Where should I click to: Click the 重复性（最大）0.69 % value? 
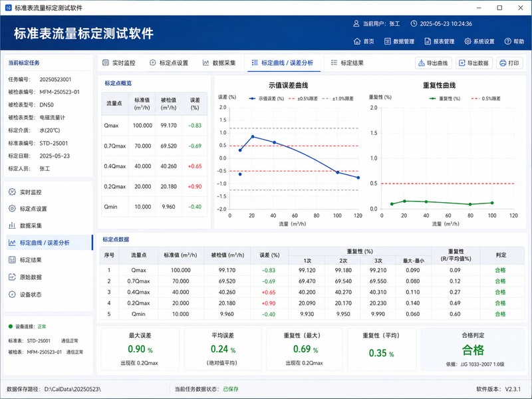click(x=305, y=349)
